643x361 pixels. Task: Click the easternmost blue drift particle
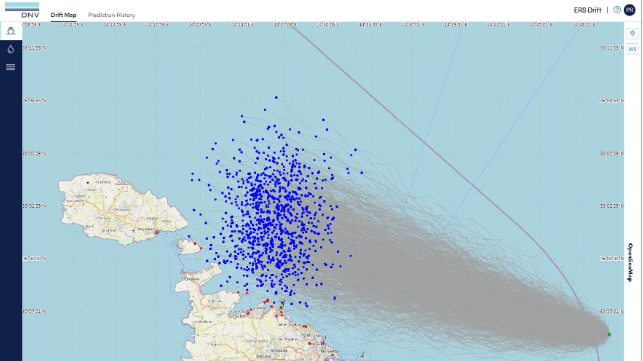coord(362,173)
